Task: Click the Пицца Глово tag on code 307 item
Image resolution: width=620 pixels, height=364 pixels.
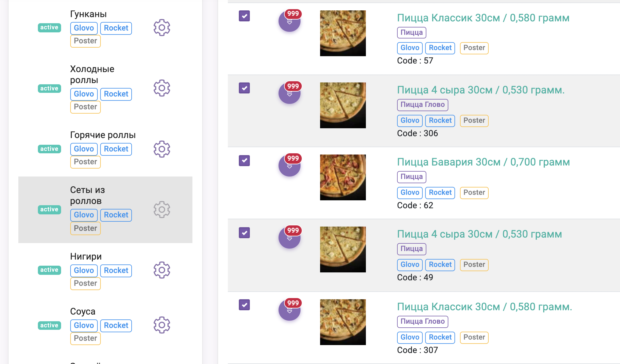Action: pos(422,322)
